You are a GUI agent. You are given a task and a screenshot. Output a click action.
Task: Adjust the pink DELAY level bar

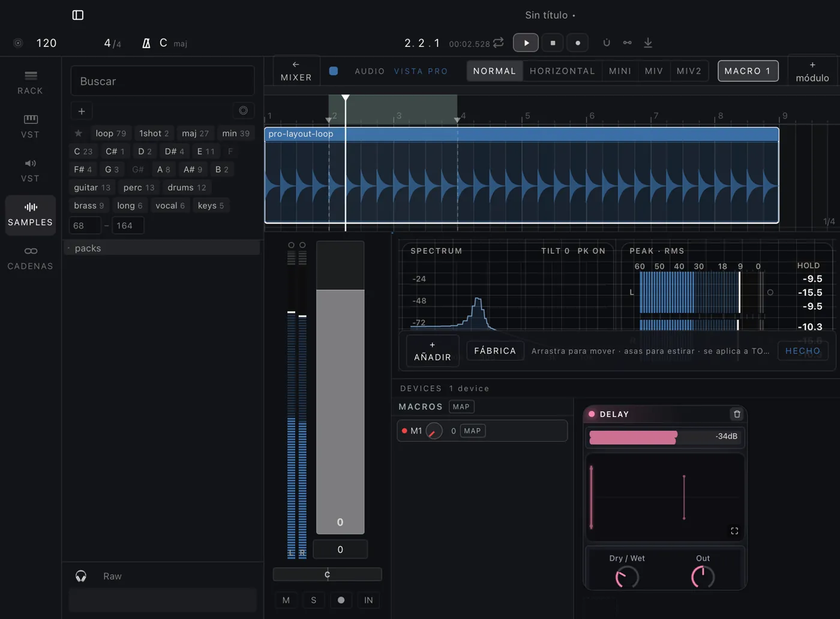[665, 437]
